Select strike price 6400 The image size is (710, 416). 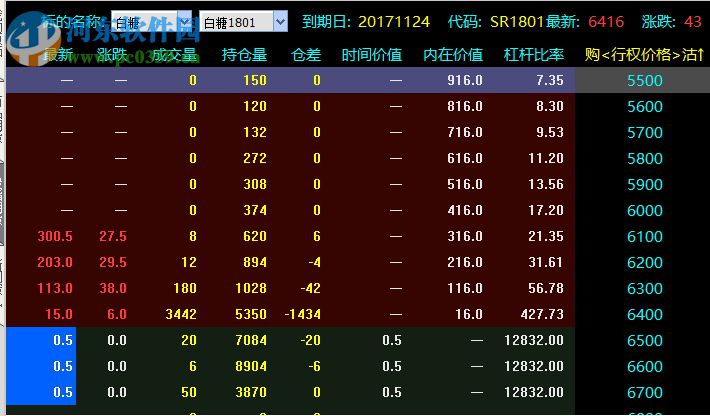click(645, 314)
